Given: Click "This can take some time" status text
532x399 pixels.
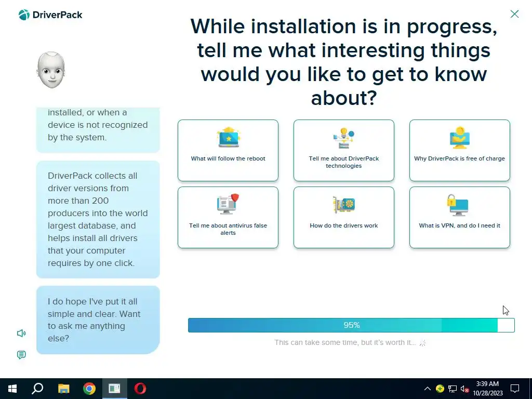Looking at the screenshot, I should pyautogui.click(x=345, y=342).
